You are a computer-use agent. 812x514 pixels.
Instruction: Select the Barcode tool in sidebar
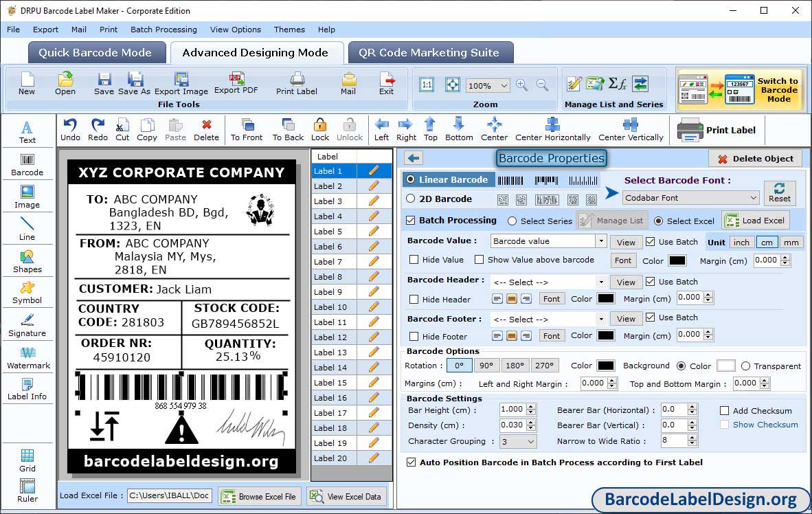coord(27,165)
